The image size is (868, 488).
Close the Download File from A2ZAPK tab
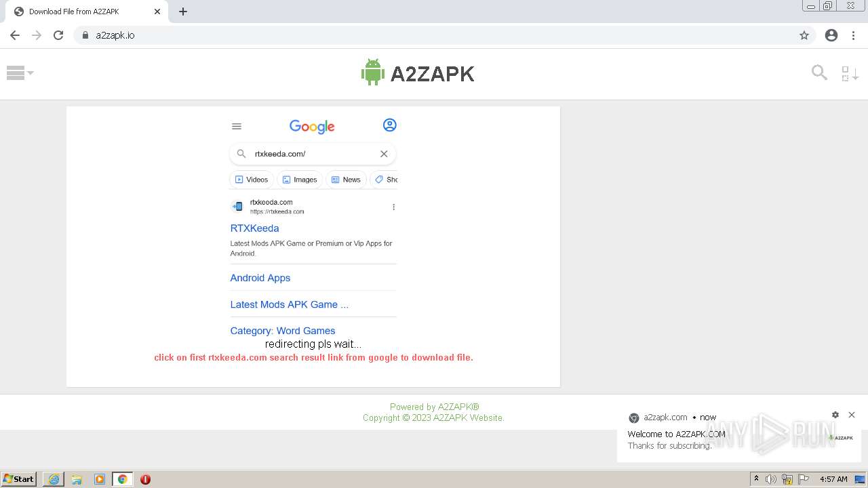[157, 12]
